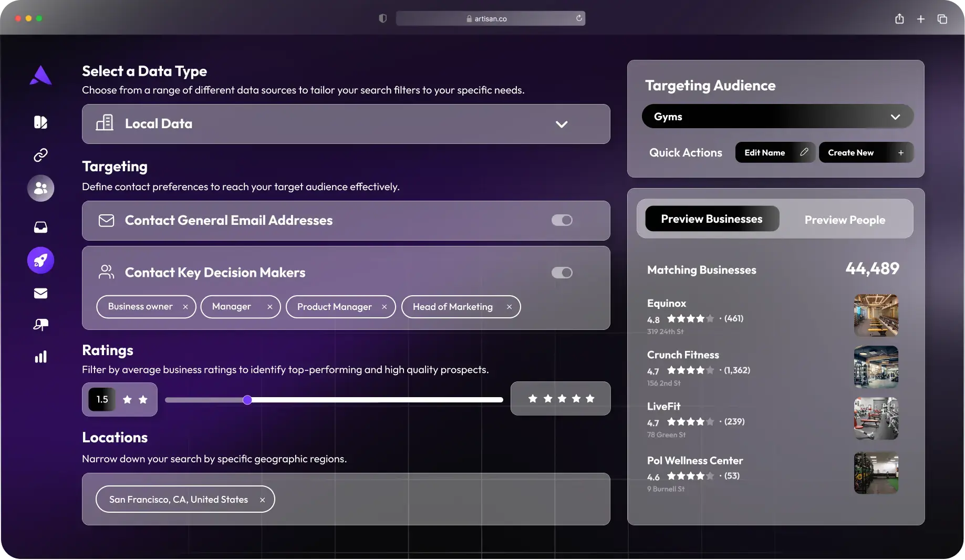Expand the Local Data dropdown
The image size is (965, 560).
click(x=561, y=125)
